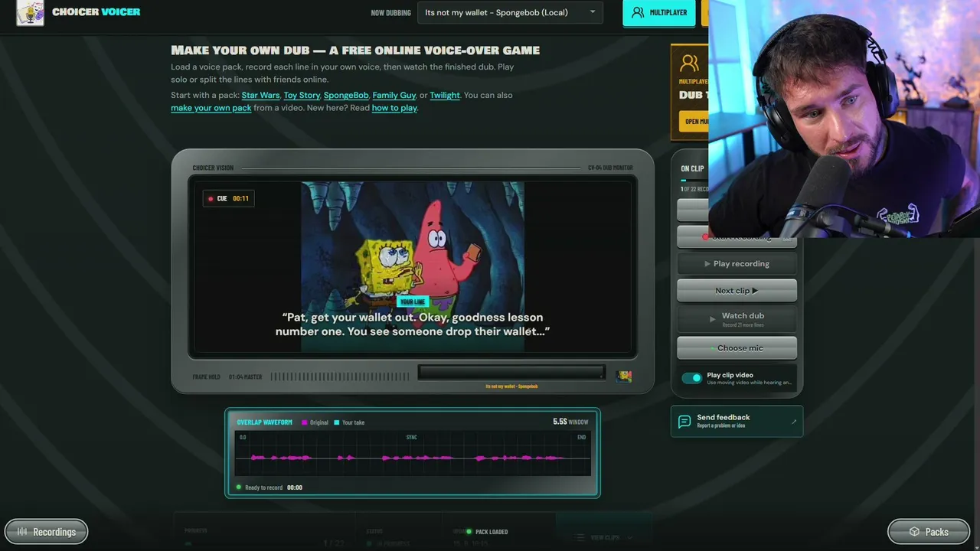Image resolution: width=980 pixels, height=551 pixels.
Task: Click the SpongeBob clip video preview
Action: click(x=413, y=266)
